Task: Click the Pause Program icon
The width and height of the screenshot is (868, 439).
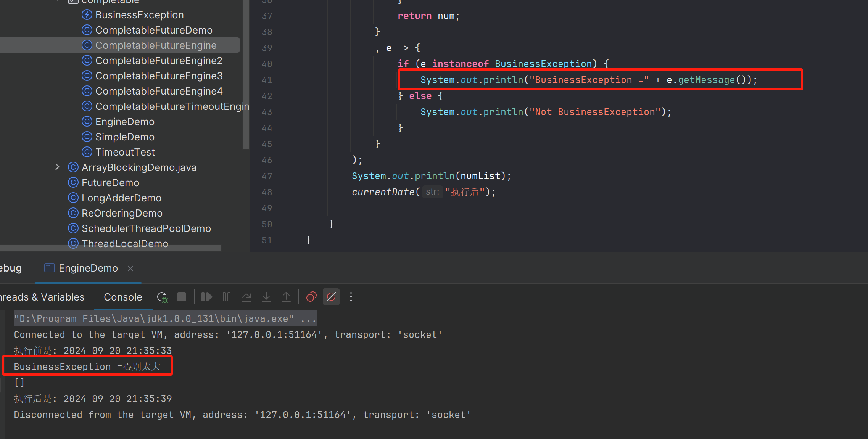Action: click(227, 297)
